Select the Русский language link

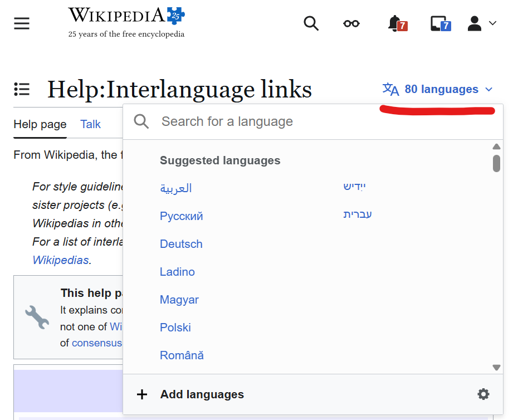click(181, 216)
